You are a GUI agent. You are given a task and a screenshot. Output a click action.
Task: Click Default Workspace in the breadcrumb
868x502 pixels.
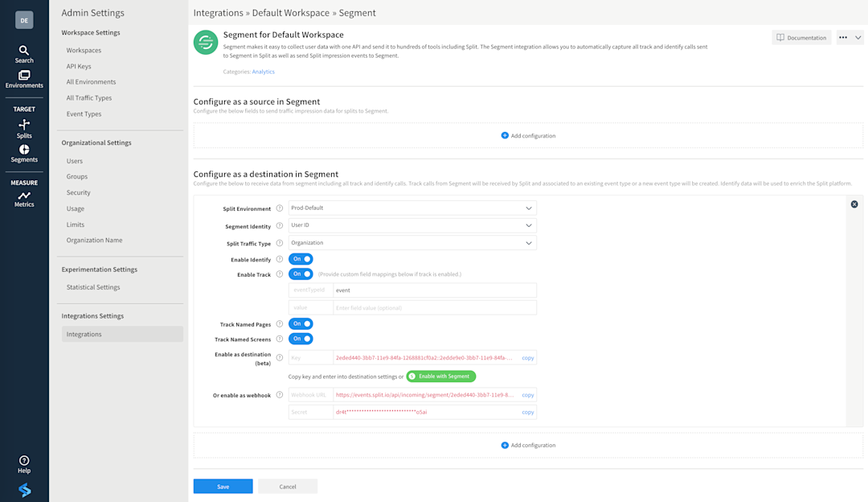[x=291, y=13]
